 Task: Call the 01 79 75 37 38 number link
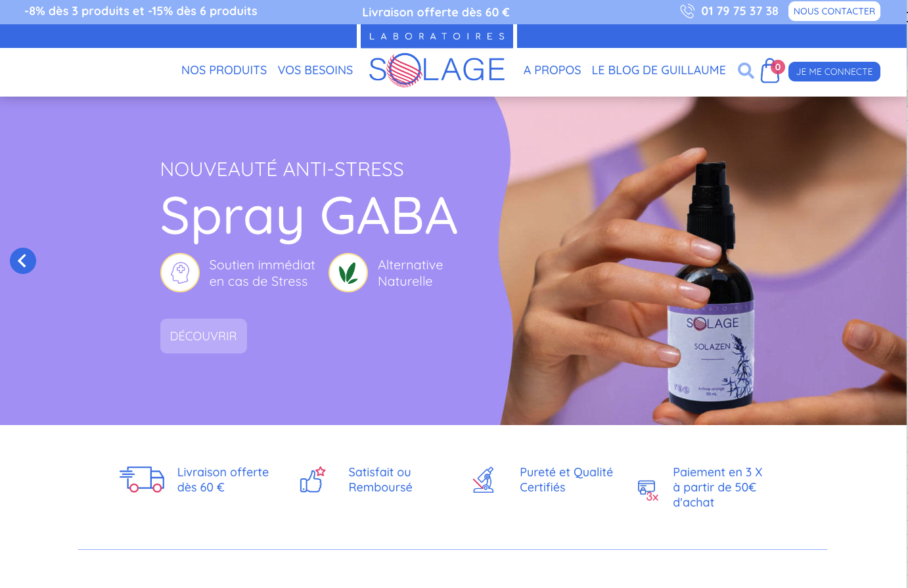coord(739,11)
